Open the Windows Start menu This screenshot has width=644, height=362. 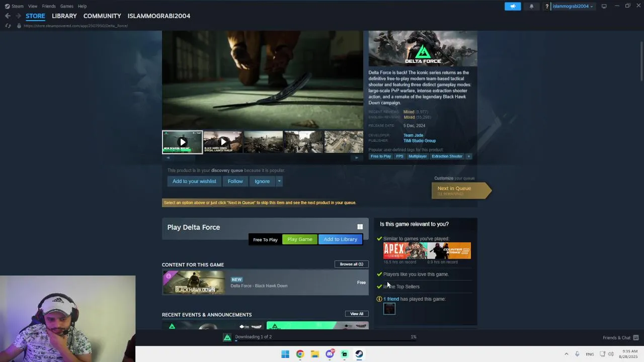285,354
